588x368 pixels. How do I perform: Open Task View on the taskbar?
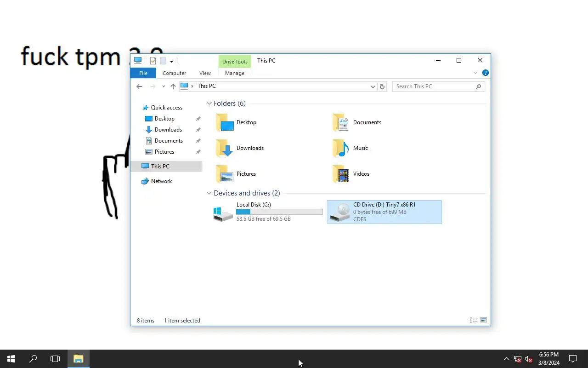tap(55, 359)
